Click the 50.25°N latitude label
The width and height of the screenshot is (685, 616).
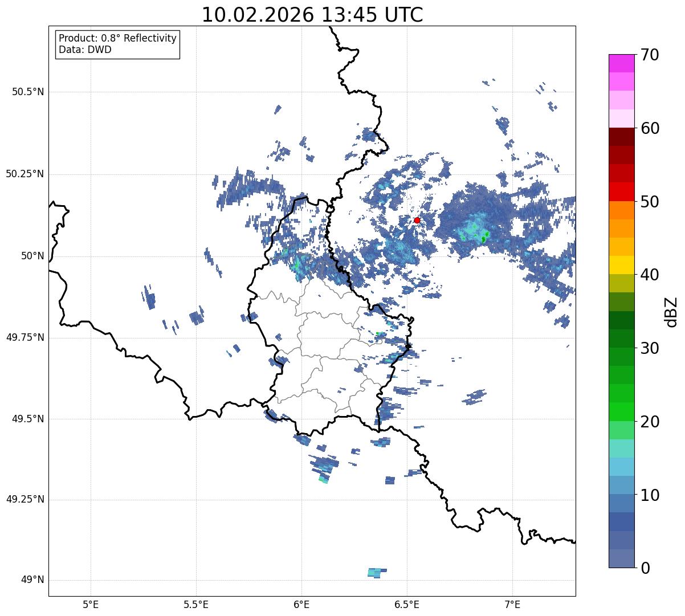tap(25, 174)
